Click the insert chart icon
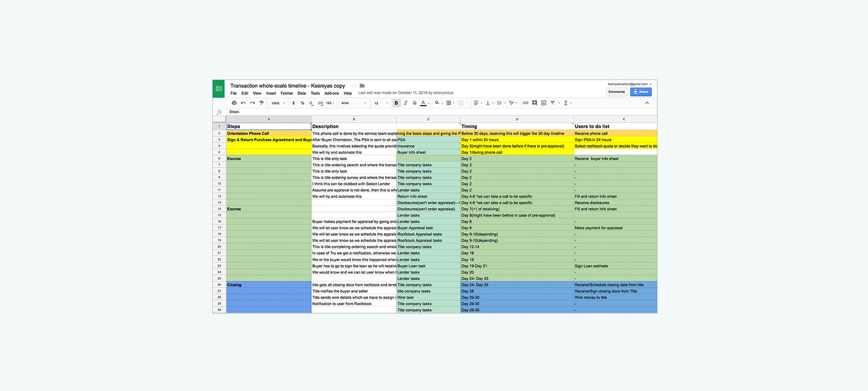 [543, 103]
